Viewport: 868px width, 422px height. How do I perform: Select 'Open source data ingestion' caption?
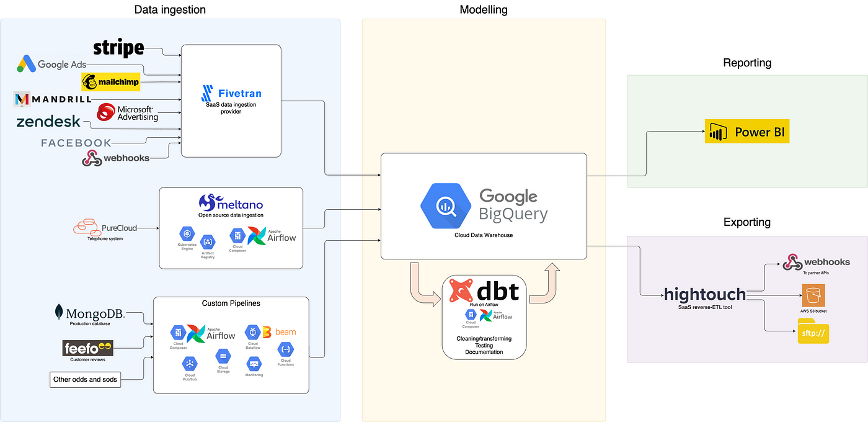[231, 215]
